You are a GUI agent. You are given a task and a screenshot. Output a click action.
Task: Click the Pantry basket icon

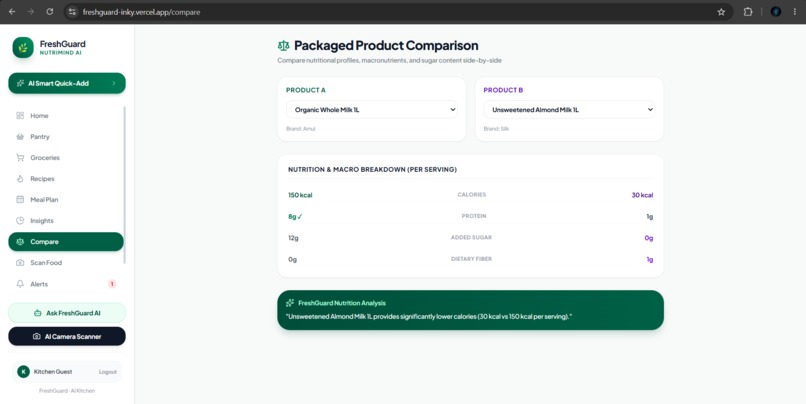click(20, 137)
